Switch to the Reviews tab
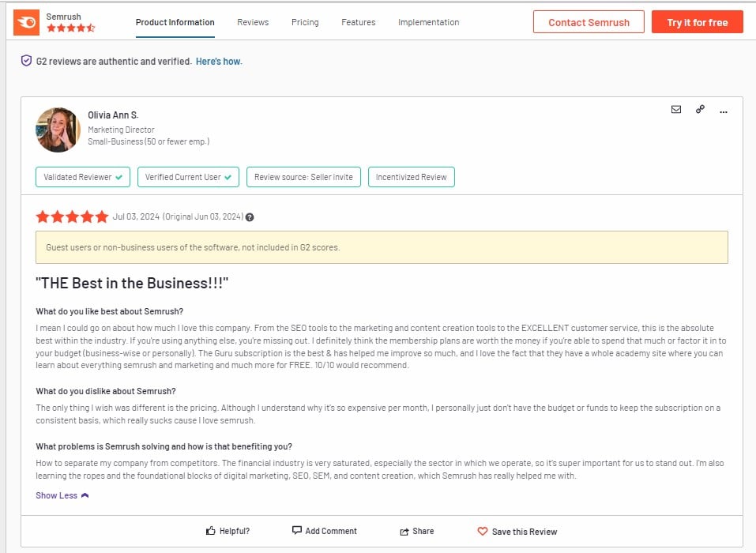The image size is (756, 553). click(x=253, y=22)
